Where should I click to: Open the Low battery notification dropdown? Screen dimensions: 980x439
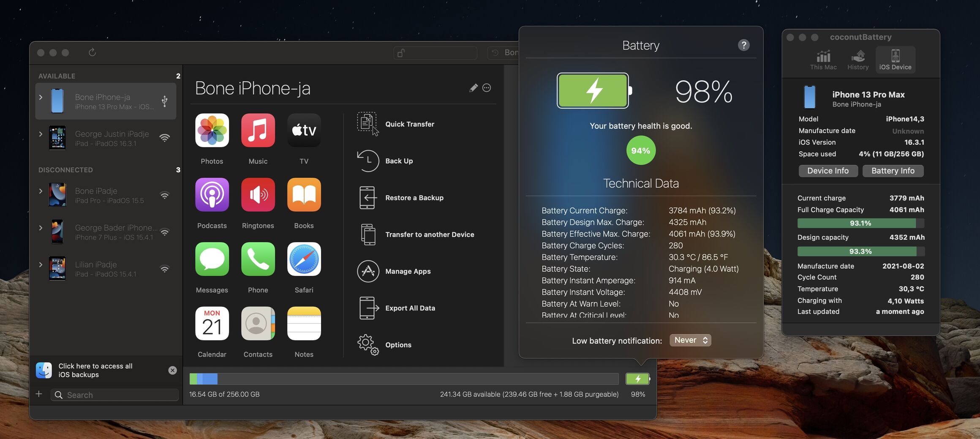(690, 340)
